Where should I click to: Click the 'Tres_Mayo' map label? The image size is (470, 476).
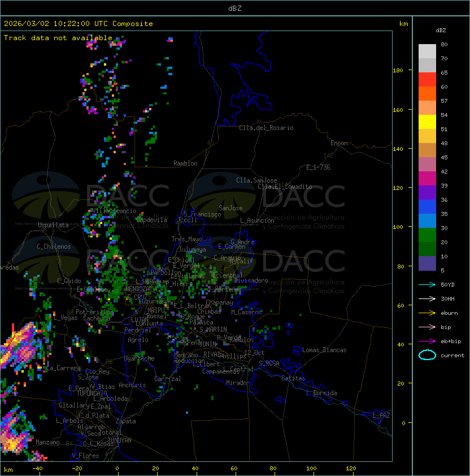[x=186, y=239]
